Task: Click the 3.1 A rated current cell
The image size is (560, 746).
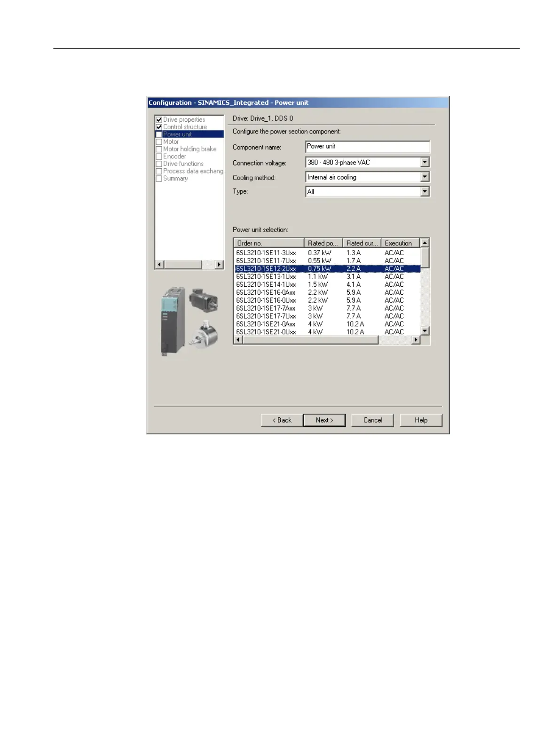Action: point(354,277)
